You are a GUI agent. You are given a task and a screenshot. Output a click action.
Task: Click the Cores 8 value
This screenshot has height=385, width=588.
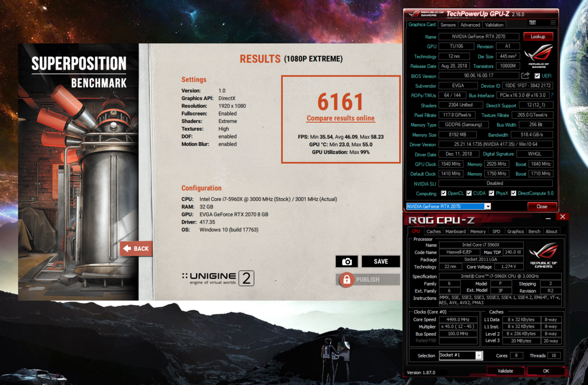click(x=516, y=356)
